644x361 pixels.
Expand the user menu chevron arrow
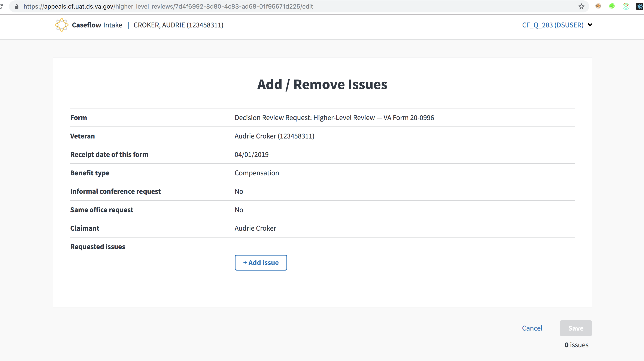click(590, 25)
